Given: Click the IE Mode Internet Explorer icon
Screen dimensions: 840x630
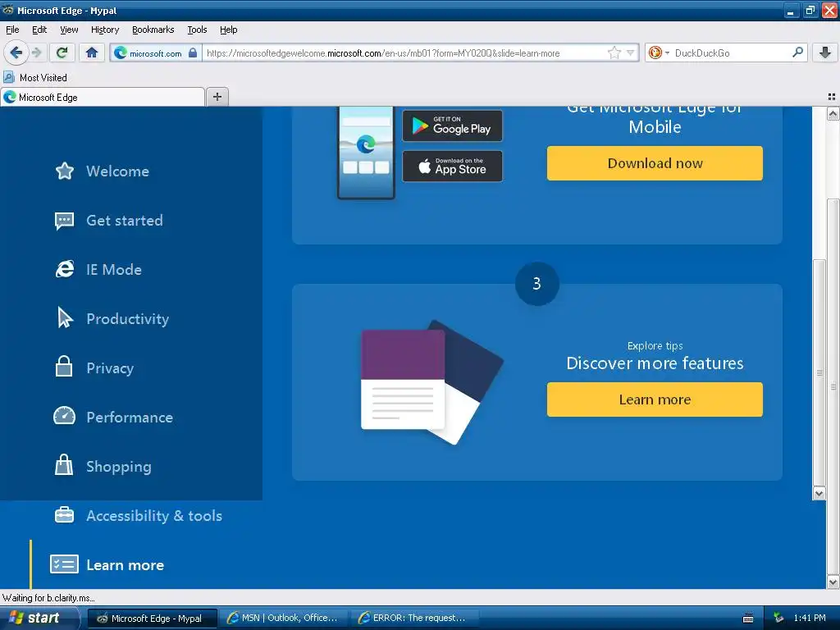Looking at the screenshot, I should 64,269.
